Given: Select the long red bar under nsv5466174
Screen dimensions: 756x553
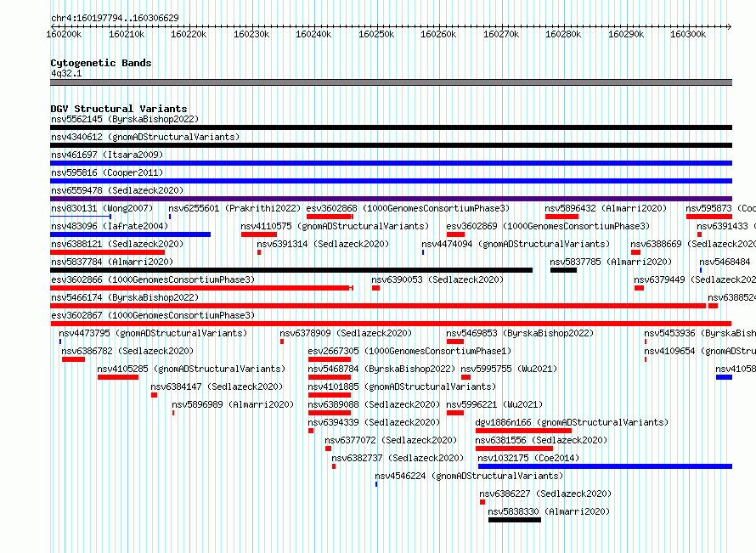Looking at the screenshot, I should (x=378, y=306).
